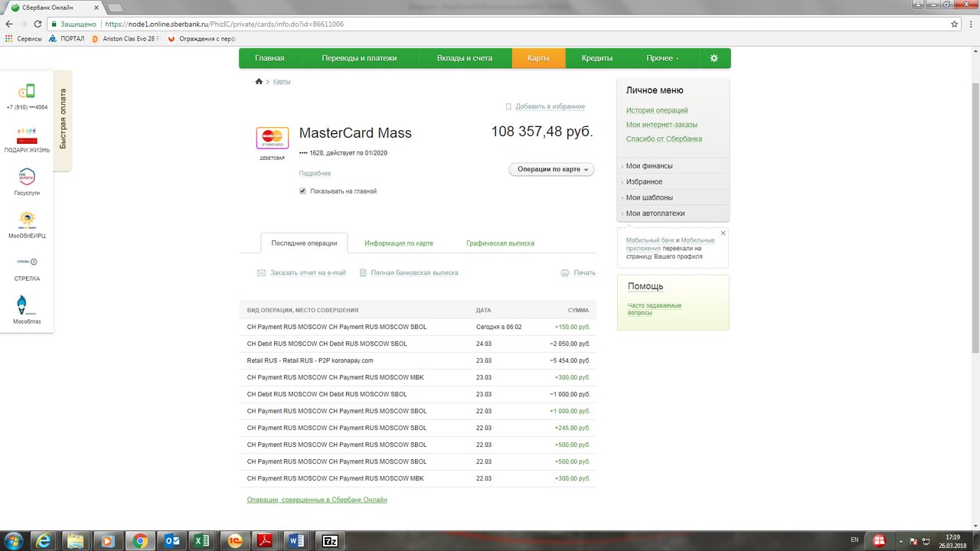Open История операций link
Viewport: 980px width, 551px height.
click(657, 110)
